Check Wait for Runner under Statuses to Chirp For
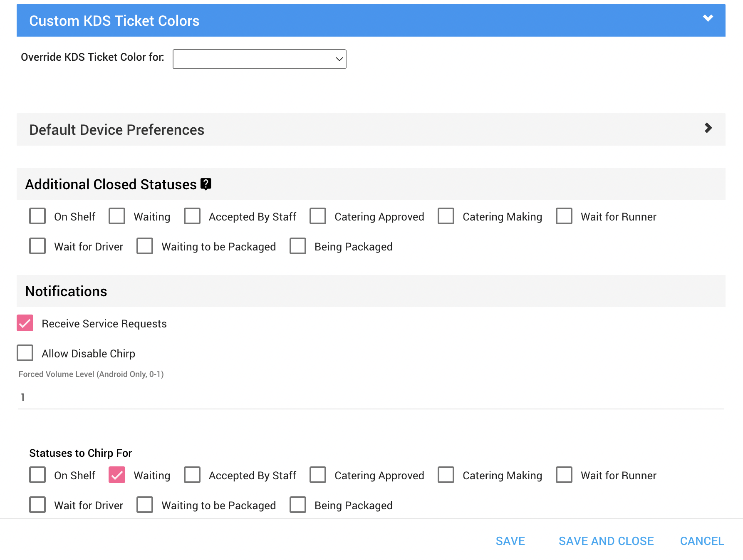 pyautogui.click(x=564, y=475)
